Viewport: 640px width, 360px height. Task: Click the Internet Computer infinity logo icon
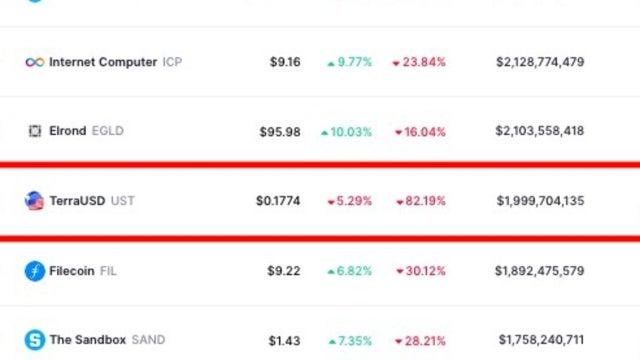[35, 62]
